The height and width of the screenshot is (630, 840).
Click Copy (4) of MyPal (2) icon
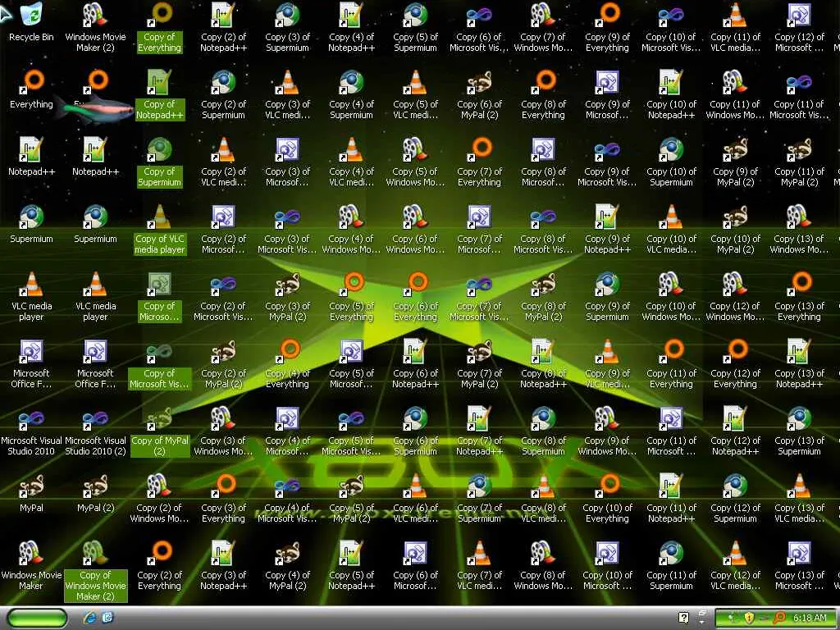point(288,565)
